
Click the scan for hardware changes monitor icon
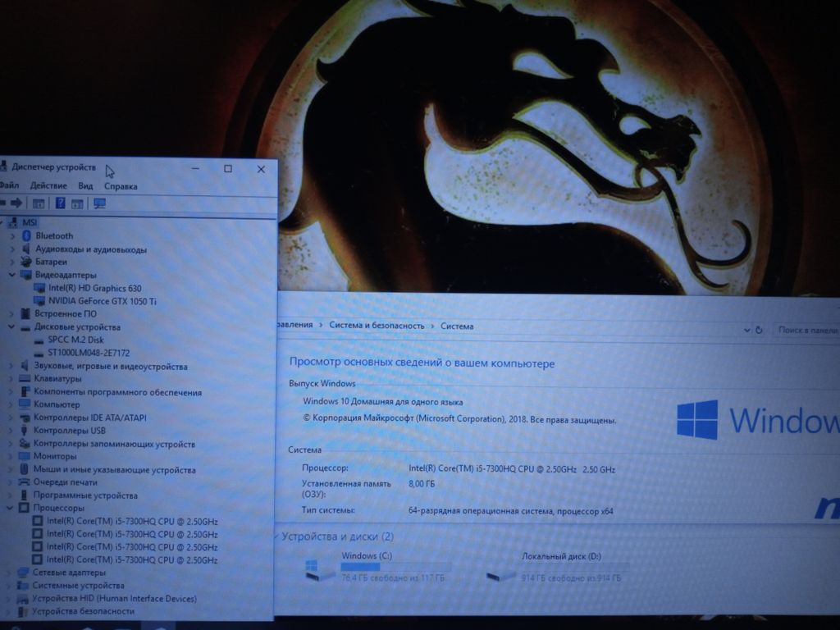pos(100,203)
